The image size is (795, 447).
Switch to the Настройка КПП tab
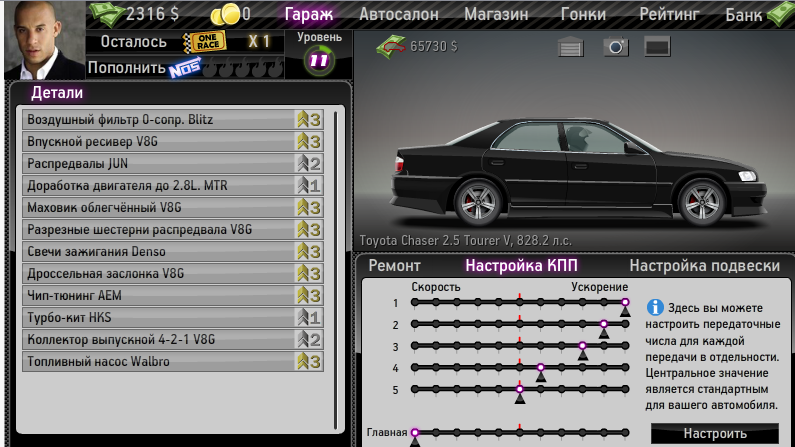[x=521, y=266]
